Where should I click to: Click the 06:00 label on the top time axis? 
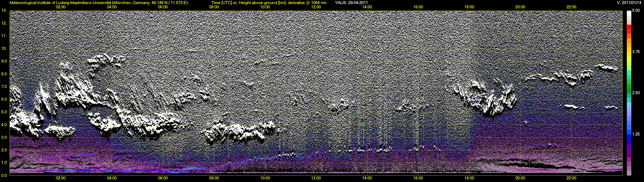[163, 7]
